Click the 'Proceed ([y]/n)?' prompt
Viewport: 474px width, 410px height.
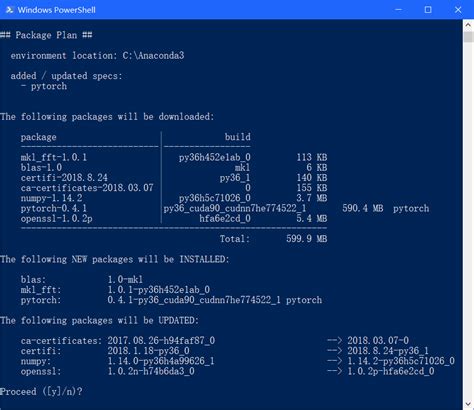click(x=41, y=392)
